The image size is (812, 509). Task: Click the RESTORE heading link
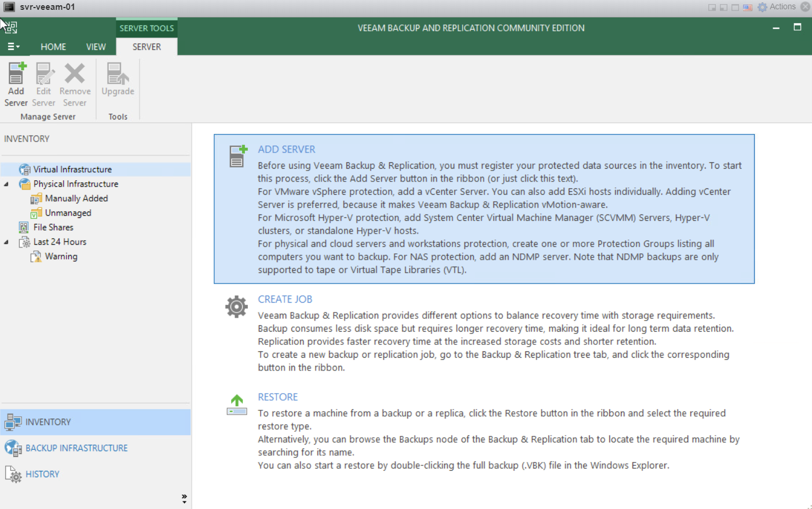[x=278, y=397]
